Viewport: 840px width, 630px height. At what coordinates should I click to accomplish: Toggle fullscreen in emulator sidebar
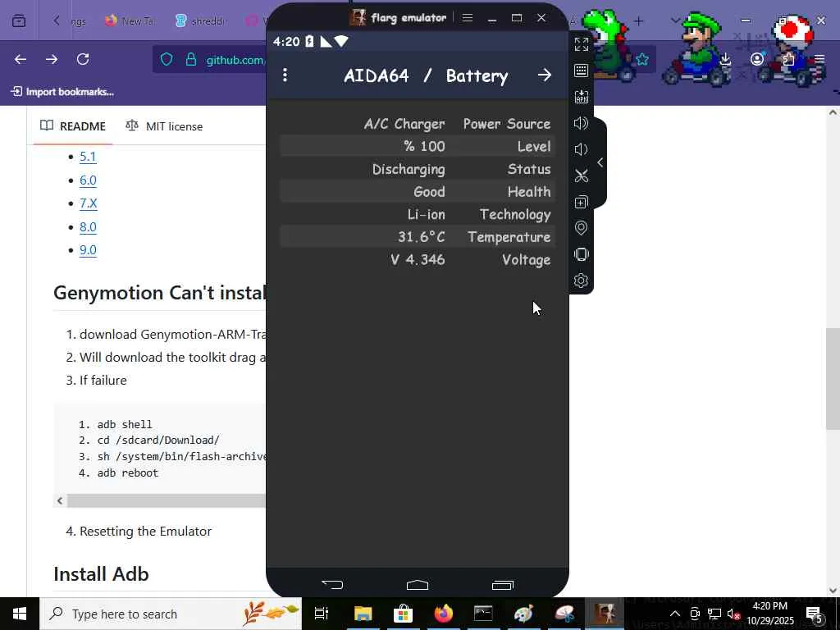pyautogui.click(x=582, y=44)
